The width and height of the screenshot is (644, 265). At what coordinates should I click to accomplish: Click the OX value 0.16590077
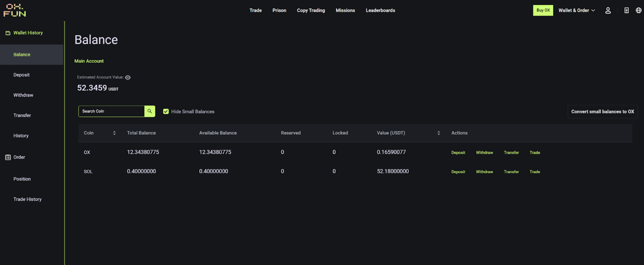(x=391, y=152)
